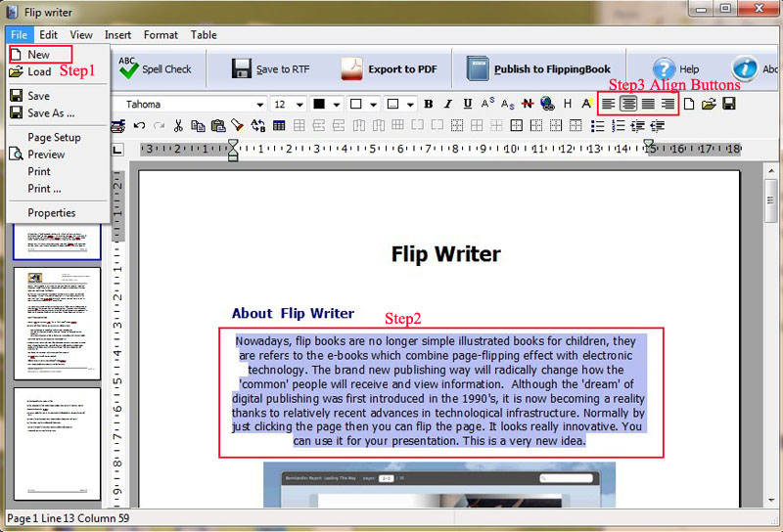The image size is (783, 532).
Task: Click the bulleted list icon
Action: click(x=598, y=126)
